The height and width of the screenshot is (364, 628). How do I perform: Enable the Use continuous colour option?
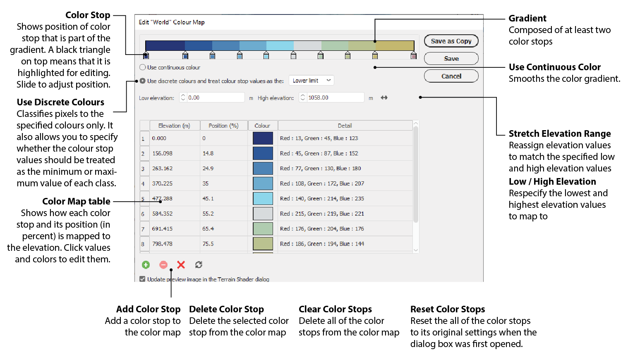(143, 67)
